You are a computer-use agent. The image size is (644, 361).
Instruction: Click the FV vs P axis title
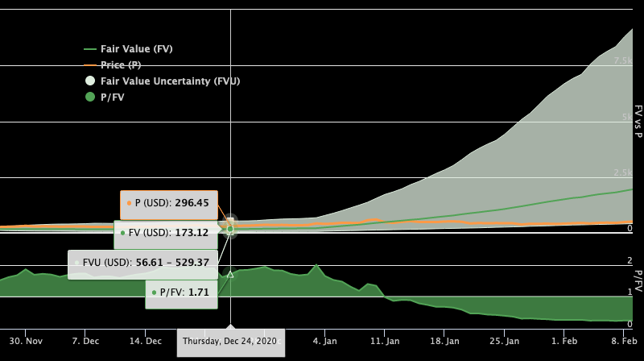638,122
